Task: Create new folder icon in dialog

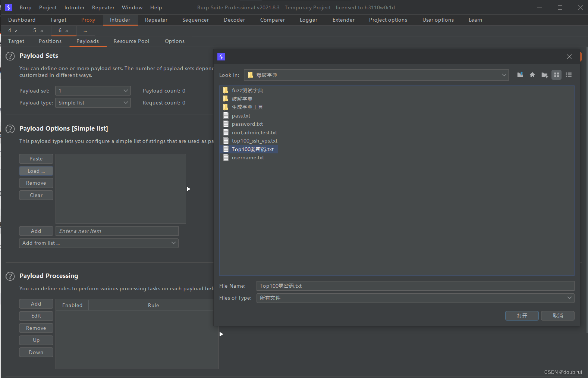Action: tap(545, 75)
